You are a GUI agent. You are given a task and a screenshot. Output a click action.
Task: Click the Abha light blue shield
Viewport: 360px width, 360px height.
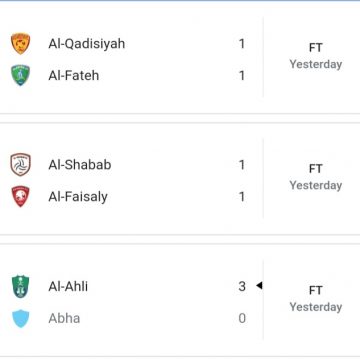pyautogui.click(x=20, y=318)
